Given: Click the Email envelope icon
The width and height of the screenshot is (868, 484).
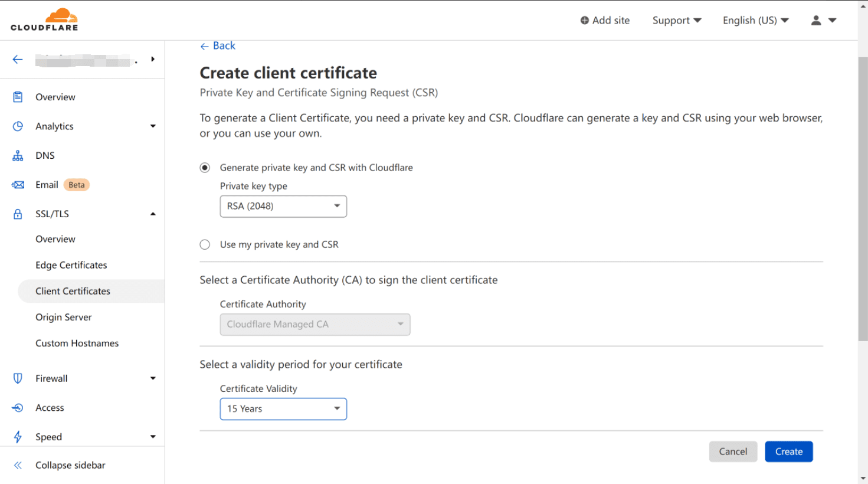Looking at the screenshot, I should [x=18, y=185].
